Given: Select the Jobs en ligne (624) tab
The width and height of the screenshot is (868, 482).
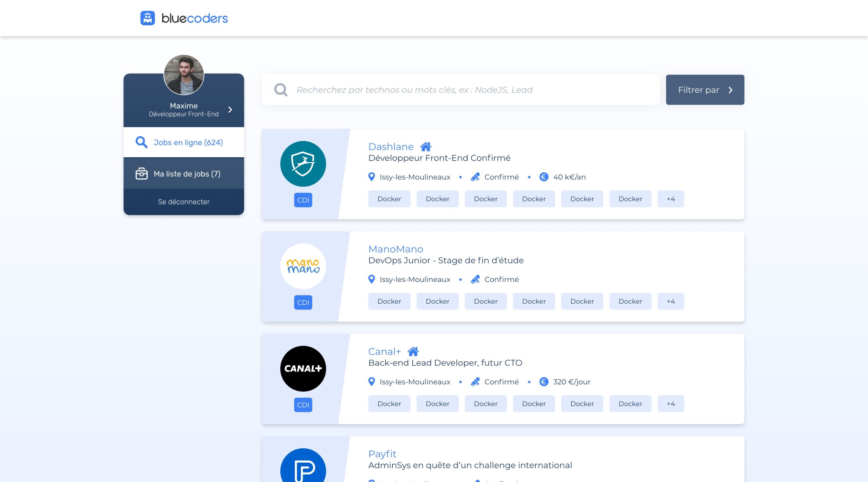Looking at the screenshot, I should pyautogui.click(x=188, y=142).
